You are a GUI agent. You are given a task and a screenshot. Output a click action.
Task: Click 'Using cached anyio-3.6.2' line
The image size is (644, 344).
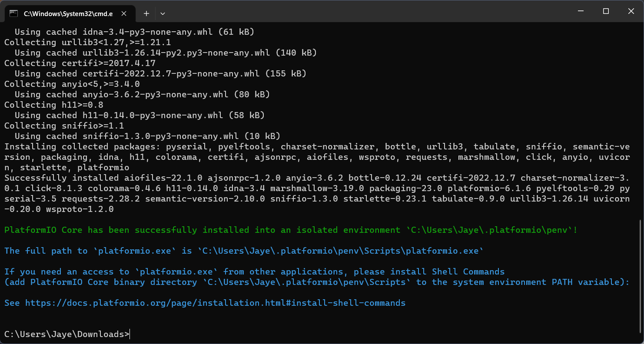[x=142, y=94]
